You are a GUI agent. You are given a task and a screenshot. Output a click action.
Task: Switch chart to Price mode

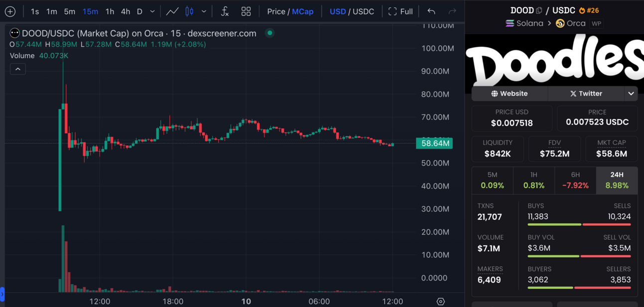[276, 11]
